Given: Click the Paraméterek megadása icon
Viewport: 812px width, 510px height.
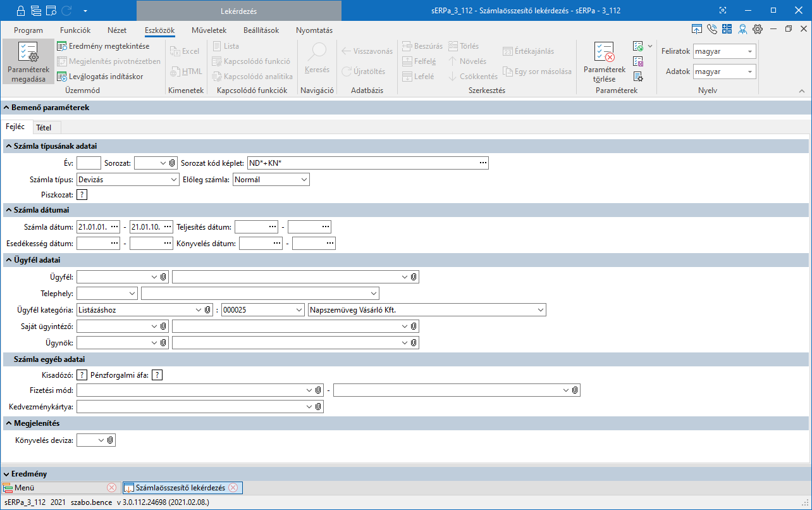Looking at the screenshot, I should coord(28,53).
